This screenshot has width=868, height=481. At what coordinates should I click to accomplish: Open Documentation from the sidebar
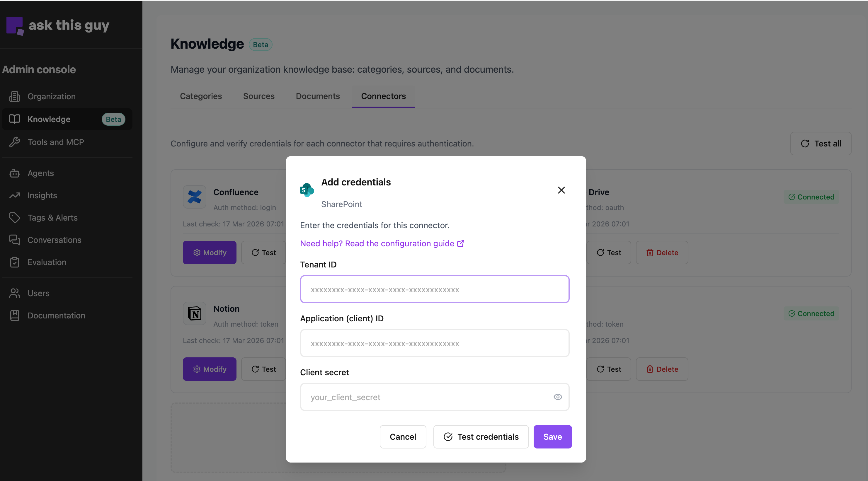coord(56,315)
